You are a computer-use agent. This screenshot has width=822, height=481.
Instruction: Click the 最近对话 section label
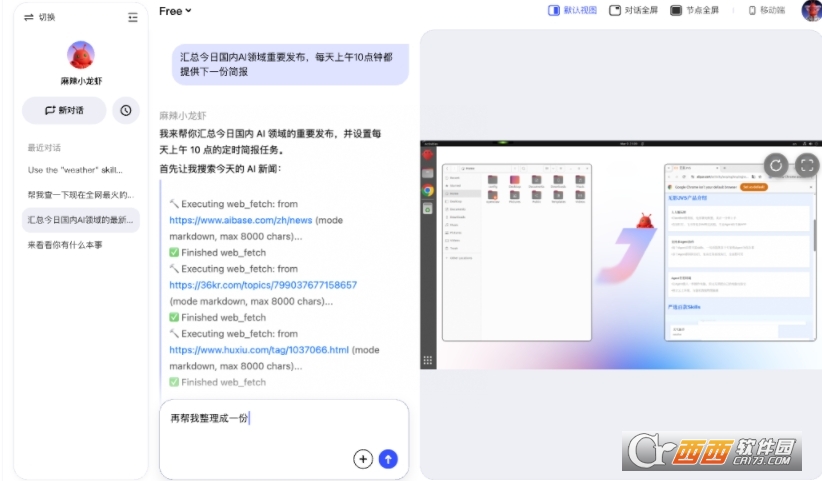tap(44, 148)
